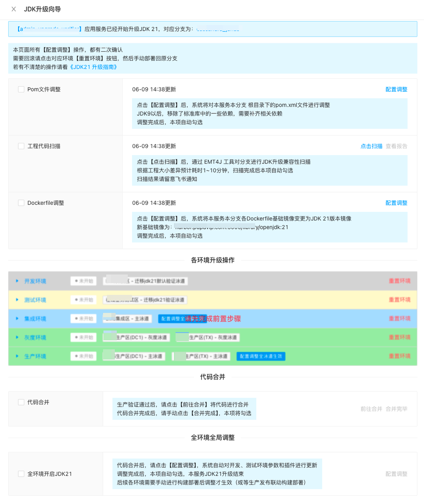The image size is (424, 504).
Task: Expand the 生产环境 row
Action: 17,356
